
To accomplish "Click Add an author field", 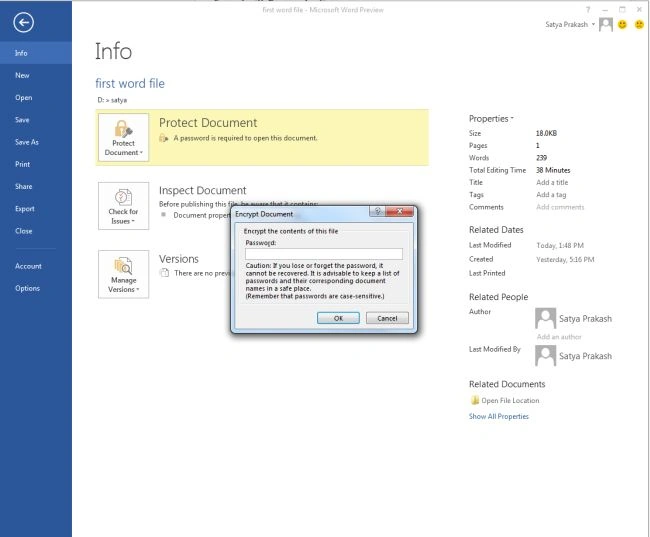I will [559, 337].
